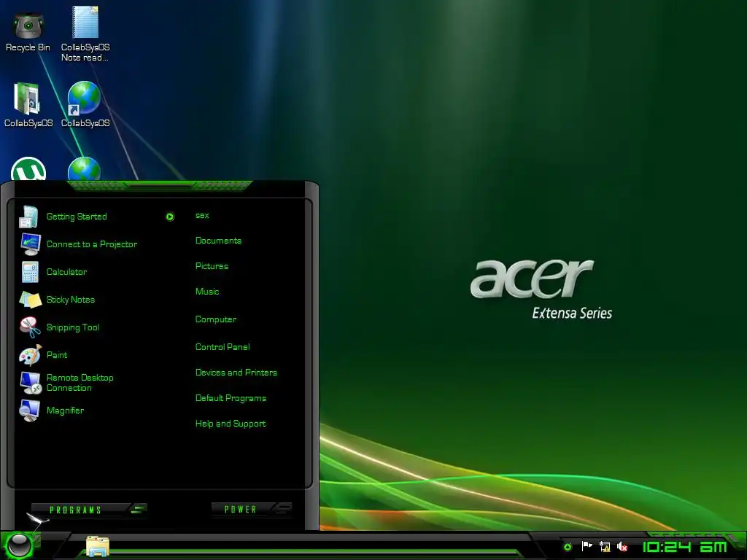Open the Pictures link

[212, 266]
